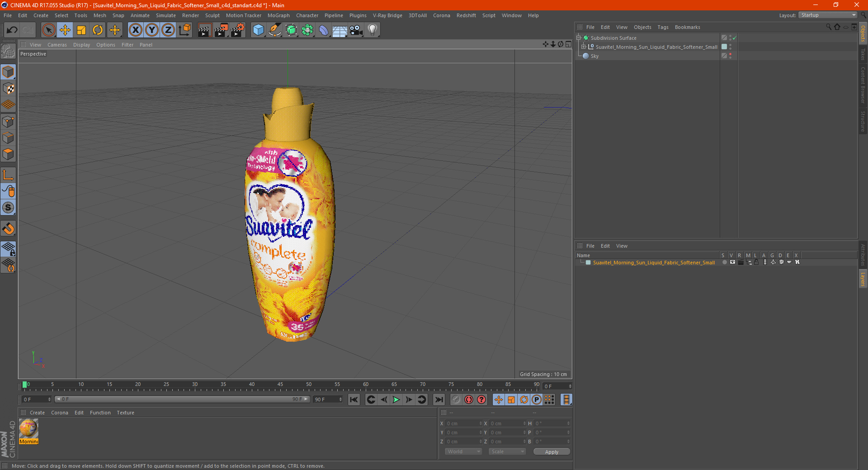Open Edit Render Settings icon
The height and width of the screenshot is (470, 868).
click(238, 30)
